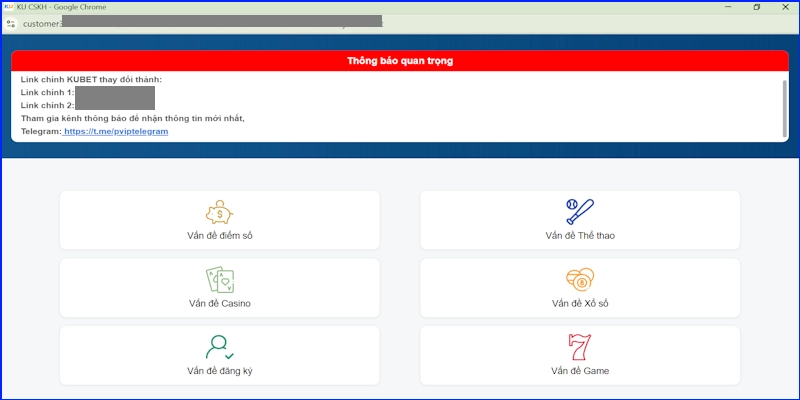The height and width of the screenshot is (400, 800).
Task: Click the playing cards casino icon
Action: tap(219, 279)
